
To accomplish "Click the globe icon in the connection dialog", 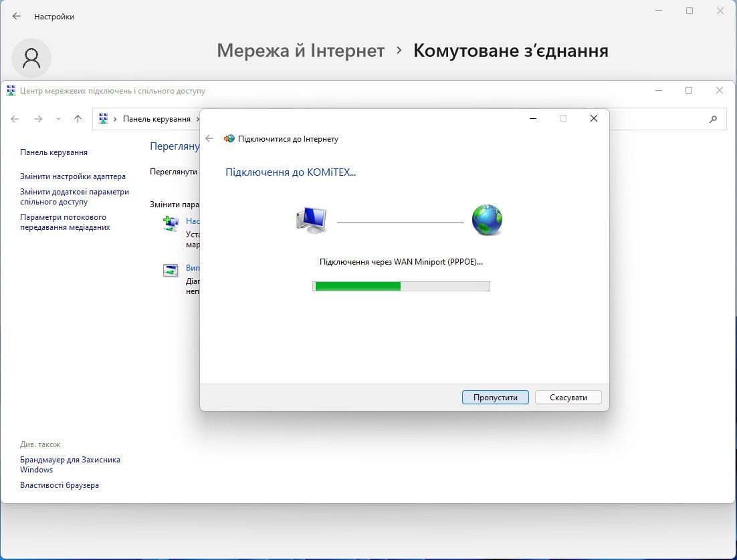I will [x=487, y=220].
